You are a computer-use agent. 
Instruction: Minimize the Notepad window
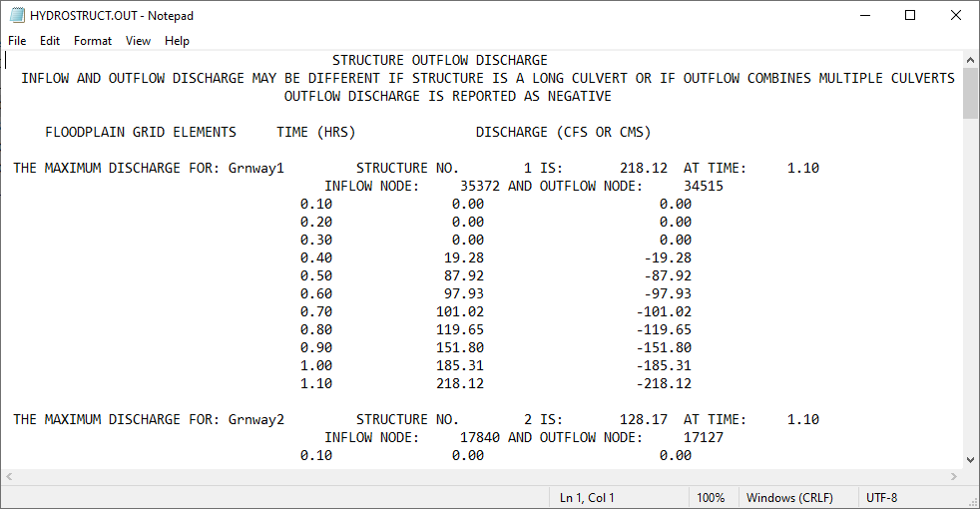864,16
